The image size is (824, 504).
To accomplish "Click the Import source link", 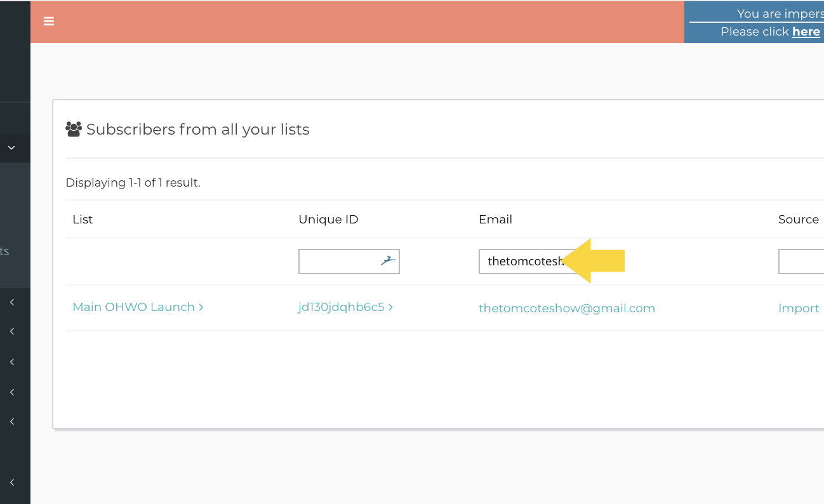I will click(798, 308).
